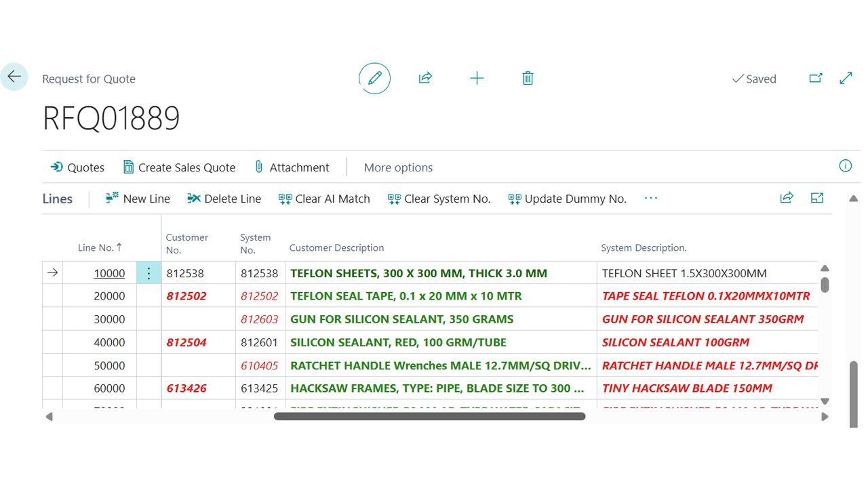
Task: Click Delete Line action
Action: point(224,199)
